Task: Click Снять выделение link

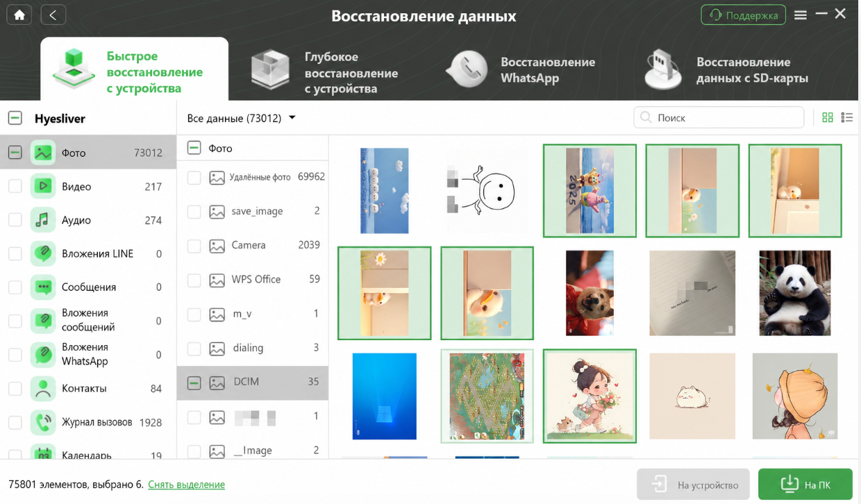Action: 186,485
